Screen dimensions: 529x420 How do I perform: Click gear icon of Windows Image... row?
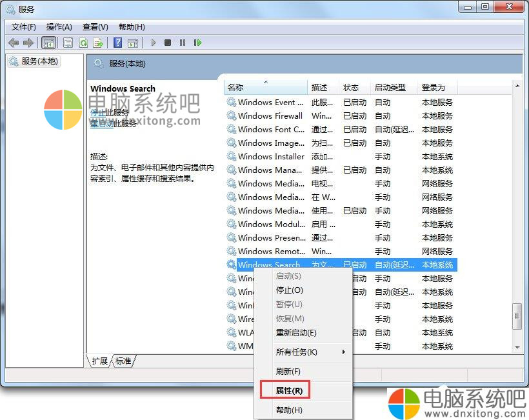coord(232,143)
